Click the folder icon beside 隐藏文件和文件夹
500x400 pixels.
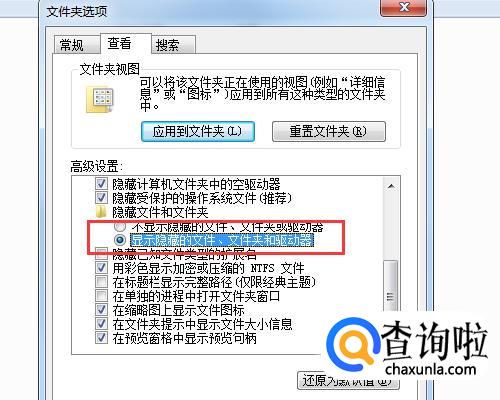tap(101, 212)
